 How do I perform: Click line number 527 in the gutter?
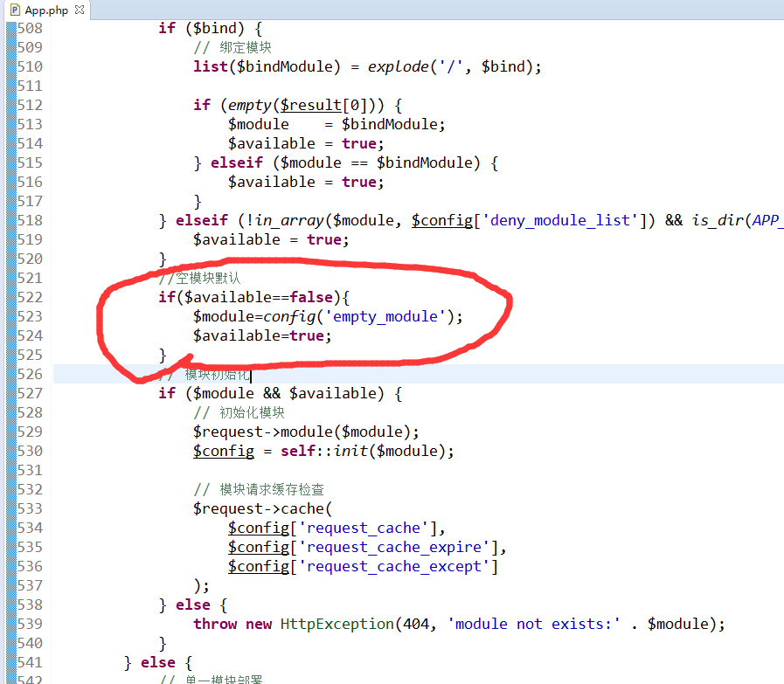click(30, 393)
